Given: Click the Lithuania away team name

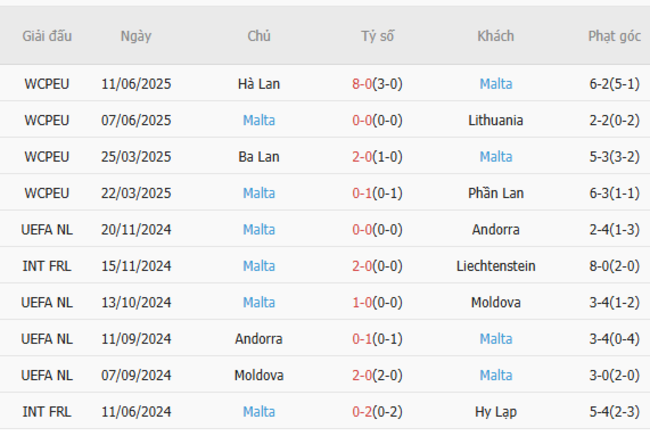Looking at the screenshot, I should (x=495, y=120).
